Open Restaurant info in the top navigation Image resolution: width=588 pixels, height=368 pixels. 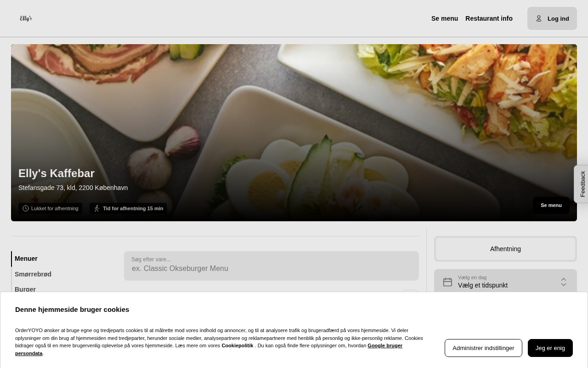tap(489, 18)
